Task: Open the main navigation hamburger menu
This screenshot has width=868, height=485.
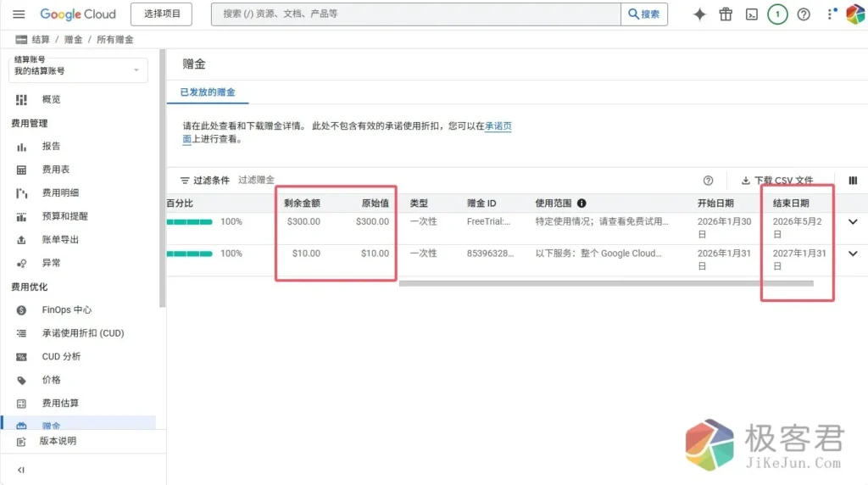Action: coord(19,14)
